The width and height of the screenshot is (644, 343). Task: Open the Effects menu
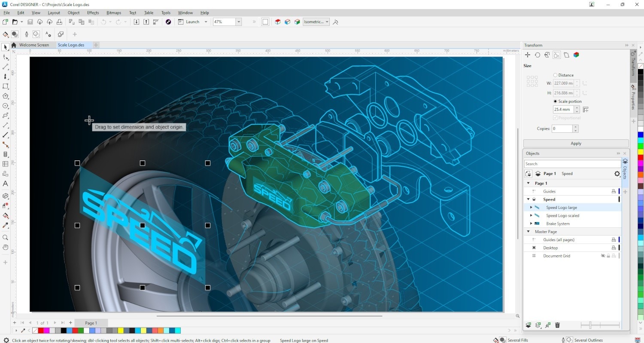93,13
